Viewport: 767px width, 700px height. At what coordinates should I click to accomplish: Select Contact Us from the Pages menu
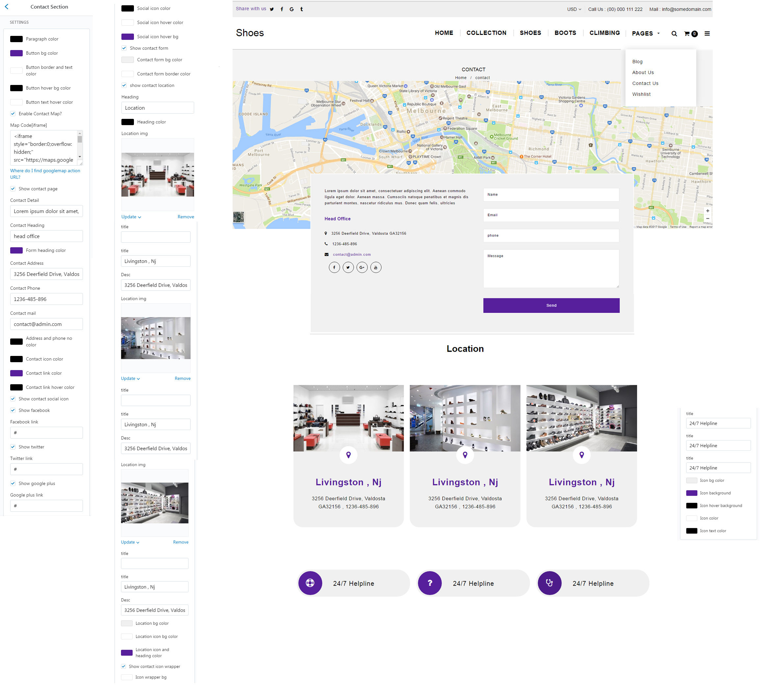click(x=645, y=83)
